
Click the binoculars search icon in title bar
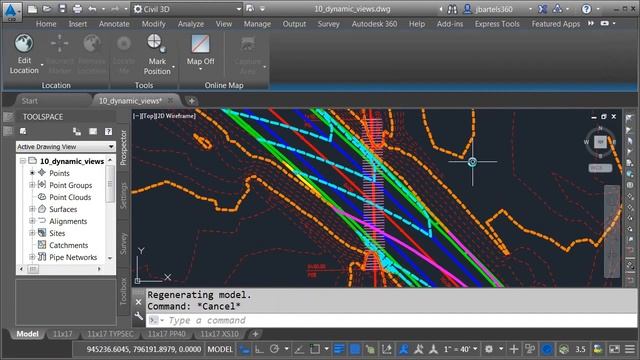coord(452,9)
